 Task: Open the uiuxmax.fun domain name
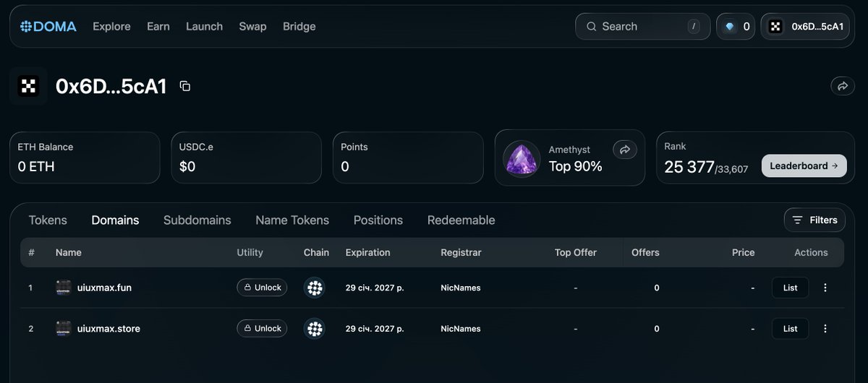point(104,288)
